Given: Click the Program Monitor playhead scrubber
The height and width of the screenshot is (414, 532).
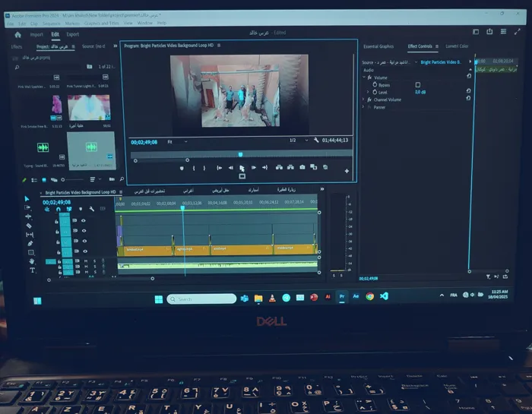Looking at the screenshot, I should pos(240,154).
